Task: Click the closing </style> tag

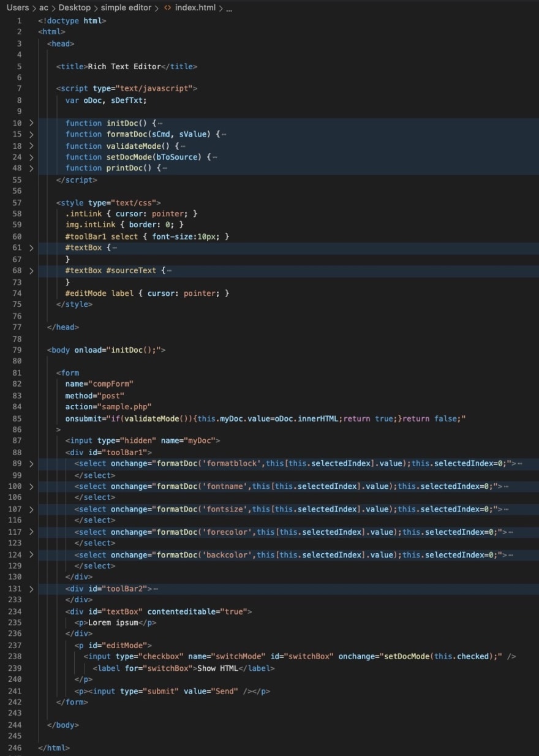Action: click(x=75, y=304)
